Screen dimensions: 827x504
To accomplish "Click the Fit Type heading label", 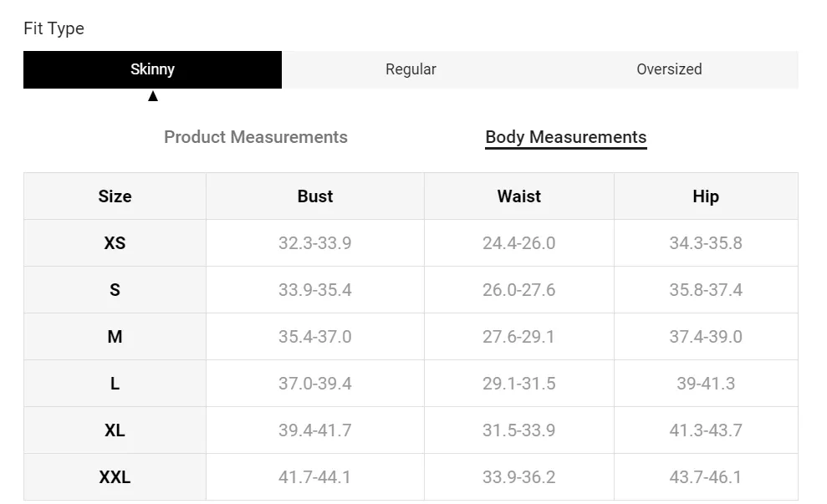I will point(54,28).
